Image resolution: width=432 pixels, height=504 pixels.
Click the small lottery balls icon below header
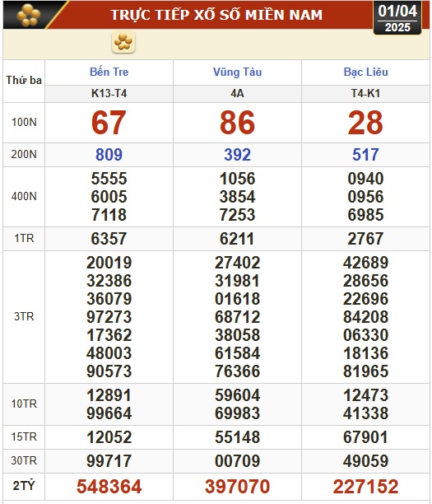coord(123,42)
